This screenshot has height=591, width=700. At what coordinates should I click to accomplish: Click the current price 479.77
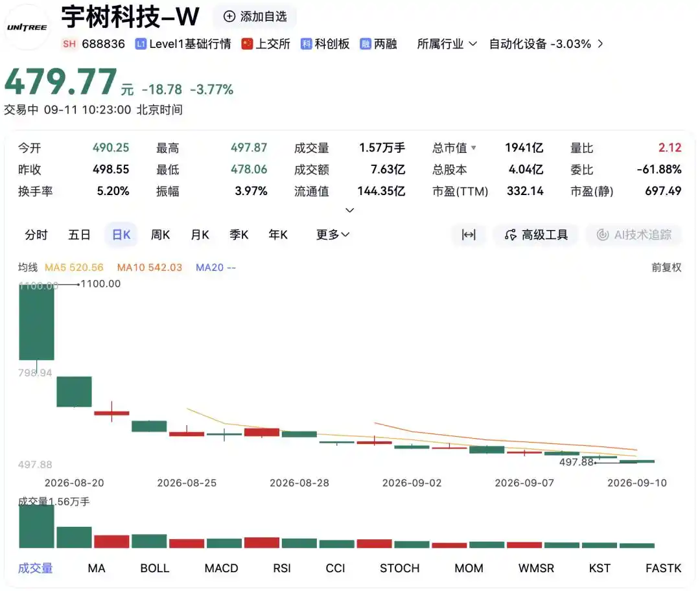point(61,82)
